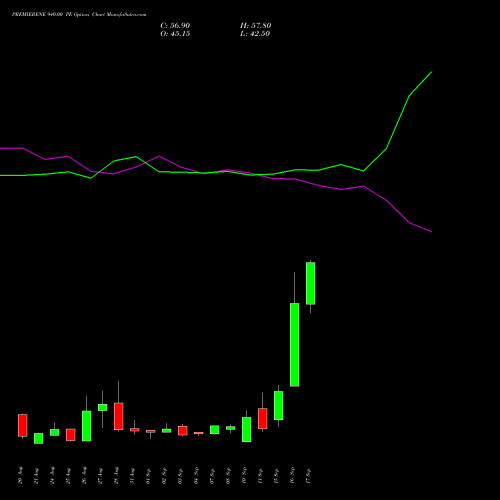This screenshot has width=500, height=500.
Task: Click the '31 Aug' date axis label
Action: click(x=132, y=476)
